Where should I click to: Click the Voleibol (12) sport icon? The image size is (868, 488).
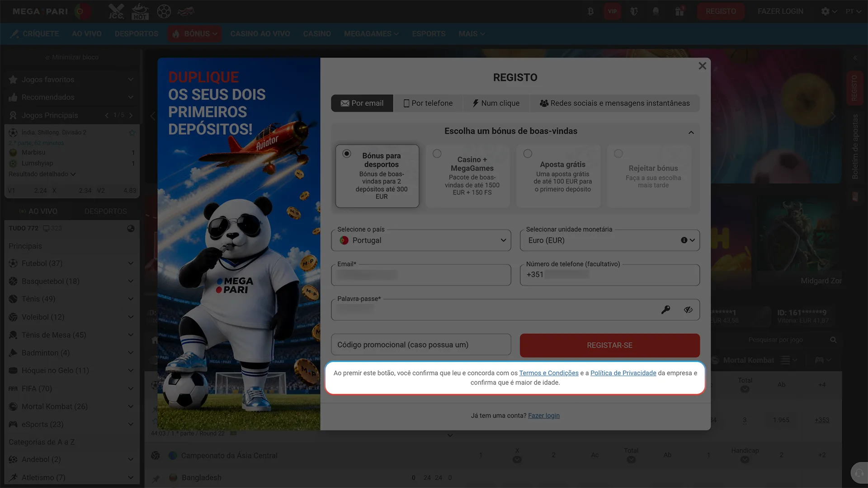[x=13, y=317]
